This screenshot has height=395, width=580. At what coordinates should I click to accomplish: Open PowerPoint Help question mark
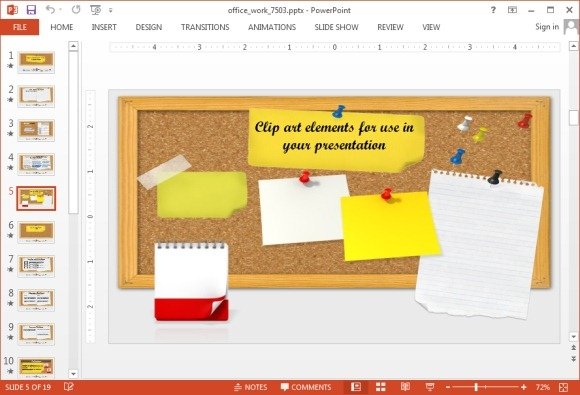click(x=493, y=10)
